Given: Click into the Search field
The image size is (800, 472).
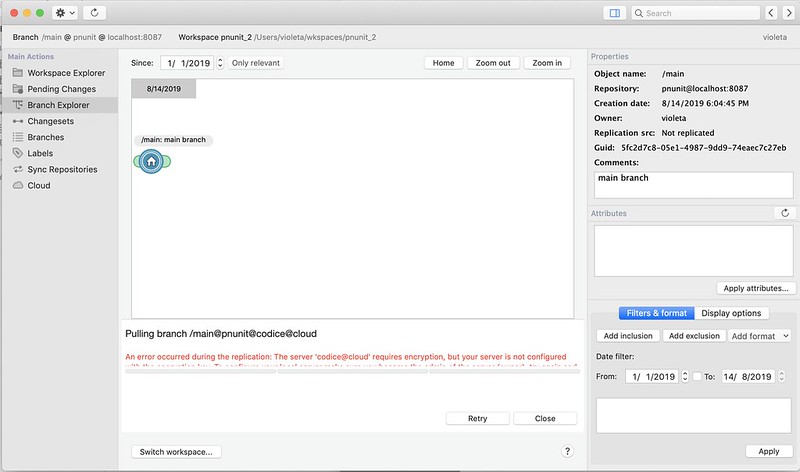Looking at the screenshot, I should click(696, 13).
